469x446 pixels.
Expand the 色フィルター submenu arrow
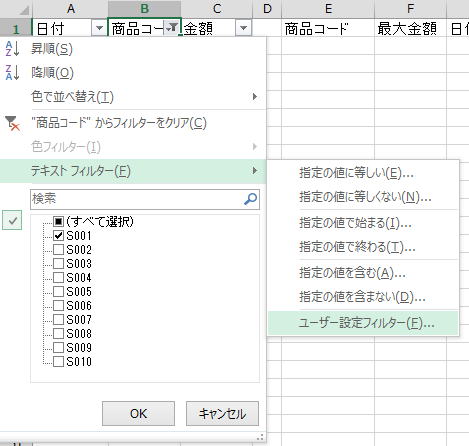coord(255,147)
